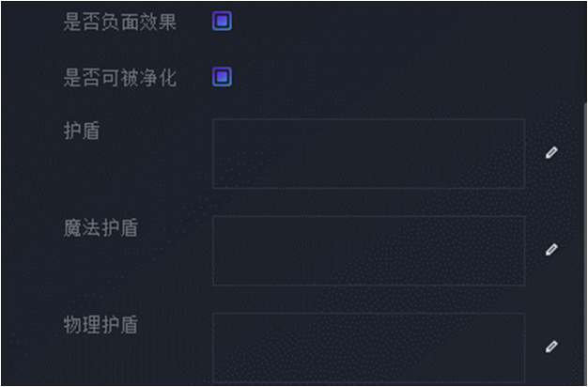Image resolution: width=588 pixels, height=387 pixels.
Task: Click the pencil edit icon beside 护盾
Action: pos(551,152)
